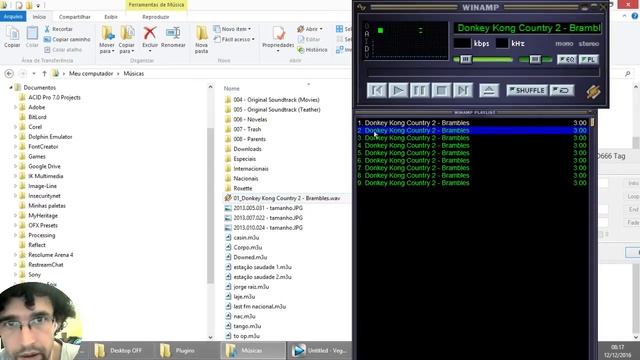Expand the Adobe folder tree node
This screenshot has width=640, height=360.
(x=16, y=107)
